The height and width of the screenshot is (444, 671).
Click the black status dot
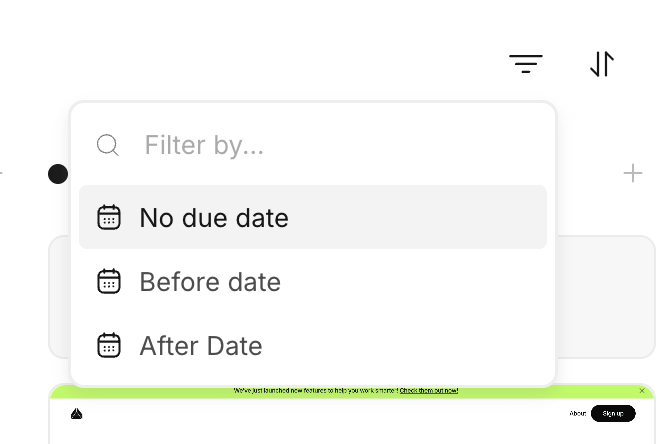[x=58, y=174]
